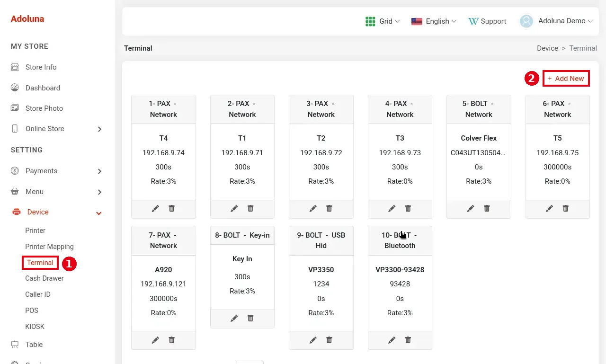
Task: Click the Adoluna logo
Action: pos(27,19)
